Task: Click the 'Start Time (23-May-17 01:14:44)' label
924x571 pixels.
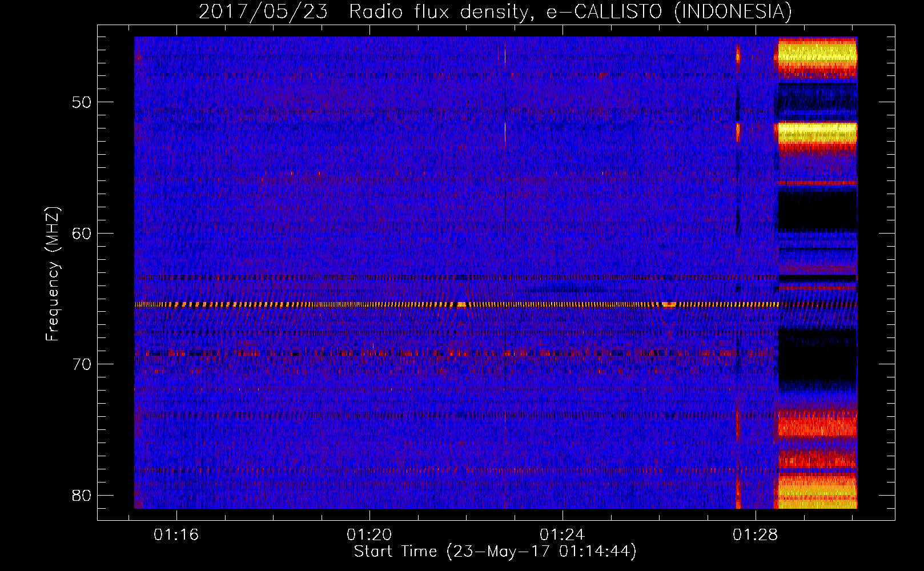Action: [495, 552]
